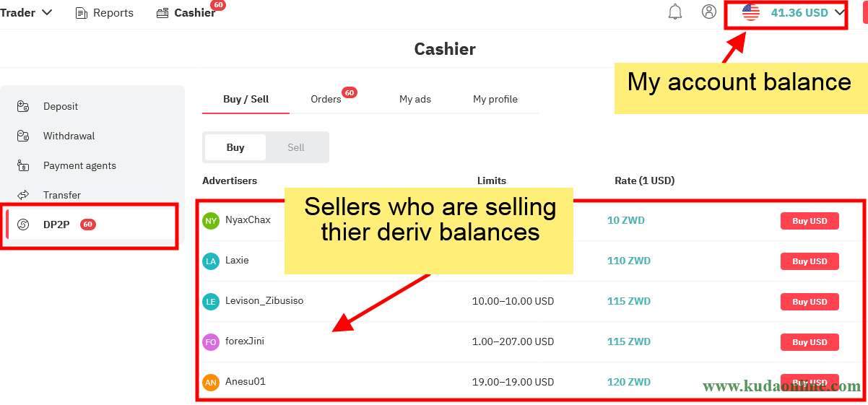Click the Rate (1 USD) column header
The width and height of the screenshot is (868, 405).
tap(644, 180)
